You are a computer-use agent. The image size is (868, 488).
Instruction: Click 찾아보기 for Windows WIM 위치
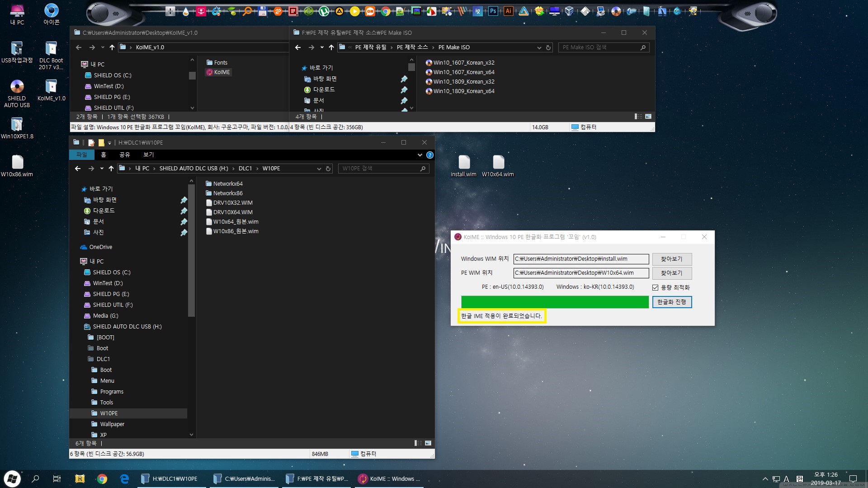point(672,259)
